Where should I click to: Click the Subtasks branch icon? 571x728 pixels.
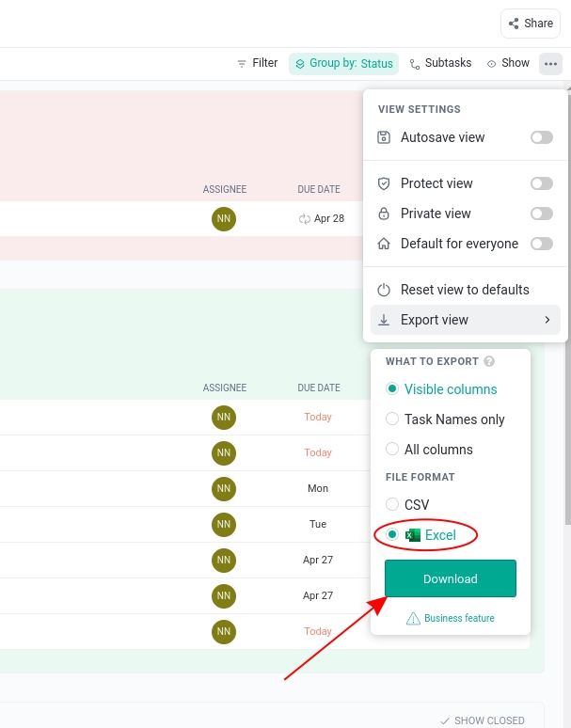[415, 64]
